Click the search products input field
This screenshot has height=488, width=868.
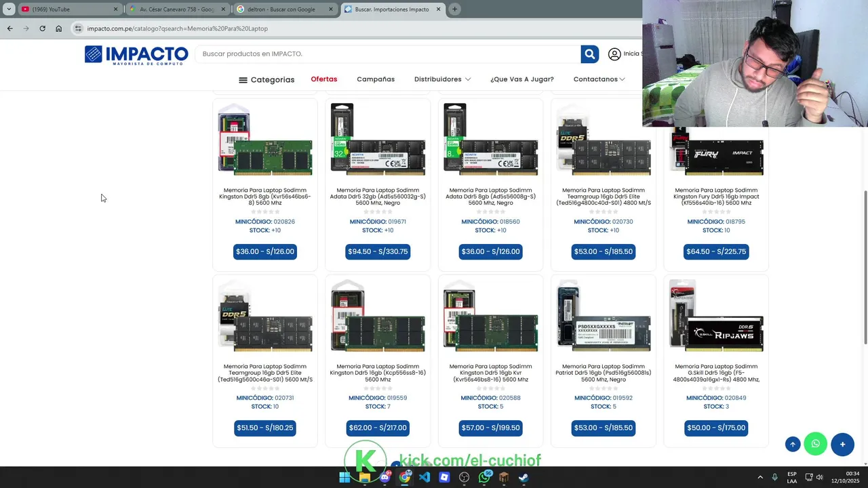pyautogui.click(x=389, y=54)
